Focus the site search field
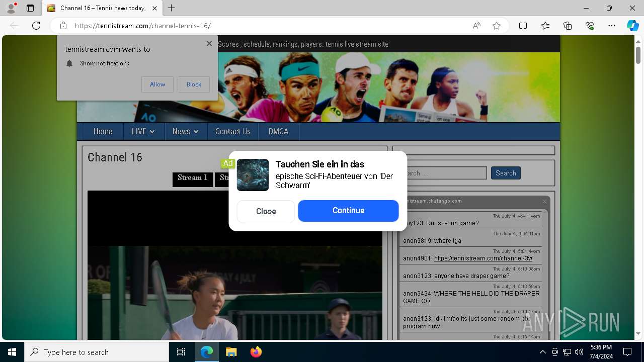This screenshot has width=644, height=362. pyautogui.click(x=444, y=173)
